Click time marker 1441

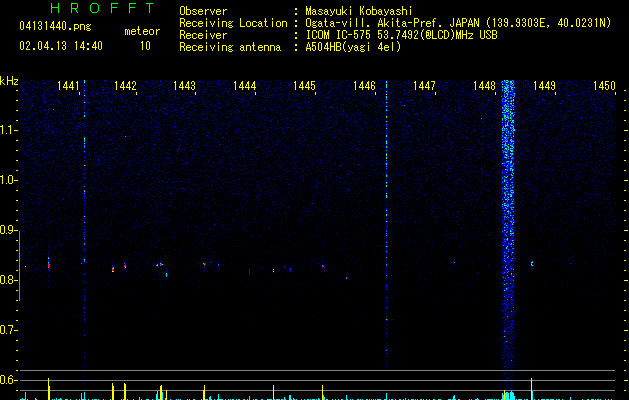tap(68, 86)
